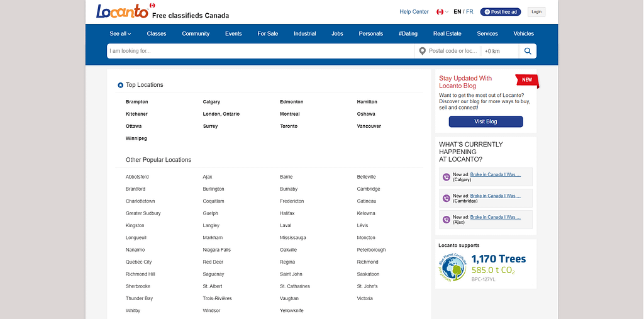Select Hamilton in Top Locations
Image resolution: width=644 pixels, height=319 pixels.
pos(367,102)
